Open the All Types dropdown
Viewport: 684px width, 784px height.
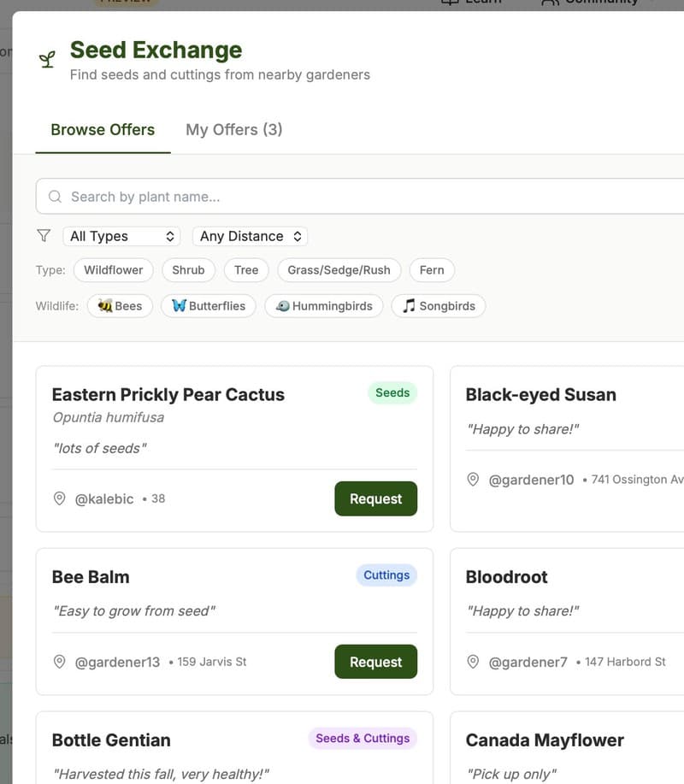(121, 236)
